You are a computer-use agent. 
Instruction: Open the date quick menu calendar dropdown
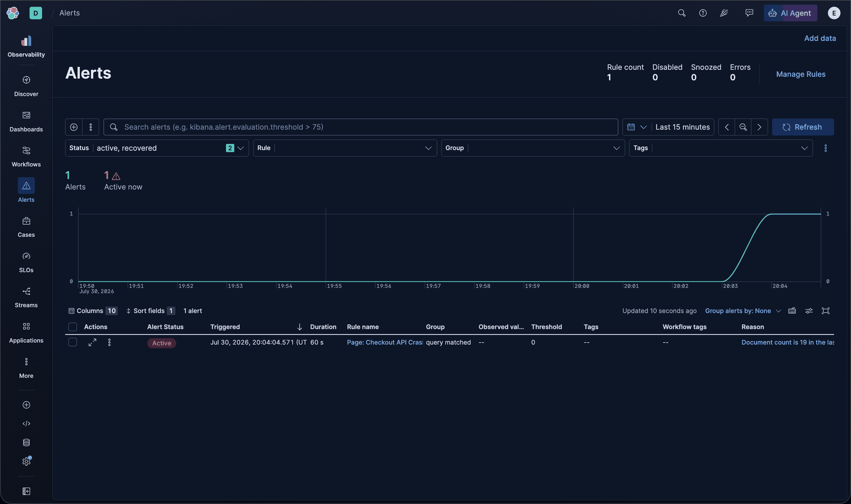(x=637, y=127)
